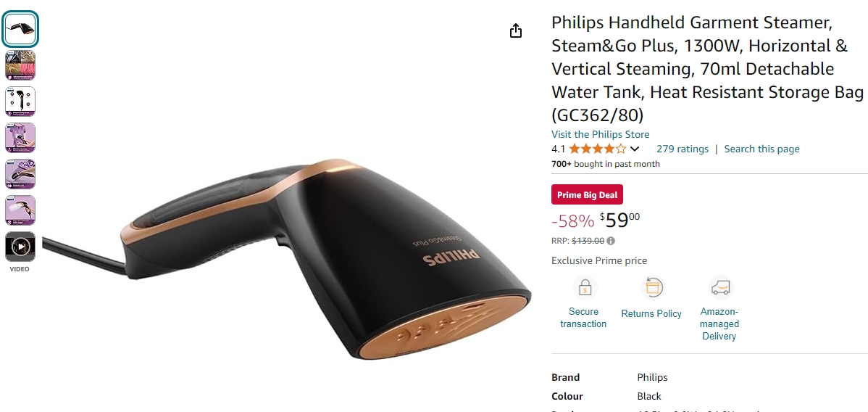Screen dimensions: 868x412
Task: Select the first steamer thumbnail
Action: pyautogui.click(x=20, y=29)
